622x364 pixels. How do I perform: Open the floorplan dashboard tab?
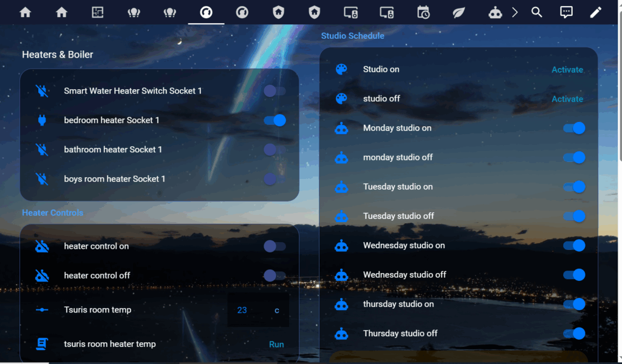98,12
